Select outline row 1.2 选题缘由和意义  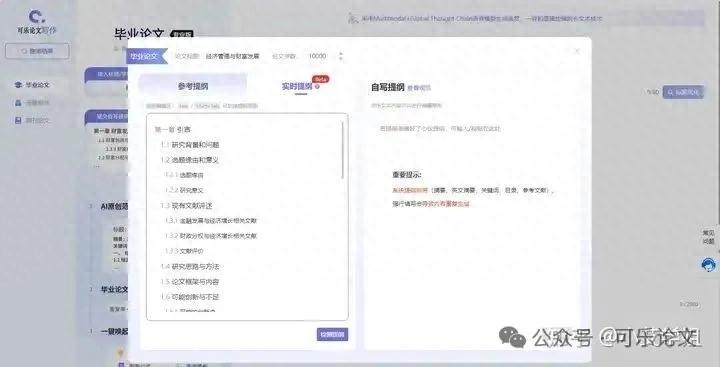tap(189, 160)
